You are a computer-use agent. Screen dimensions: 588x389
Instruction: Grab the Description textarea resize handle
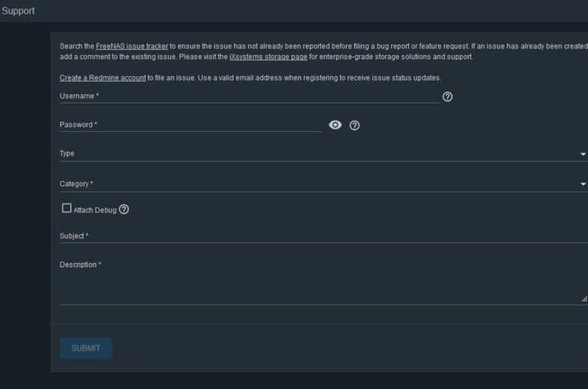click(x=584, y=299)
